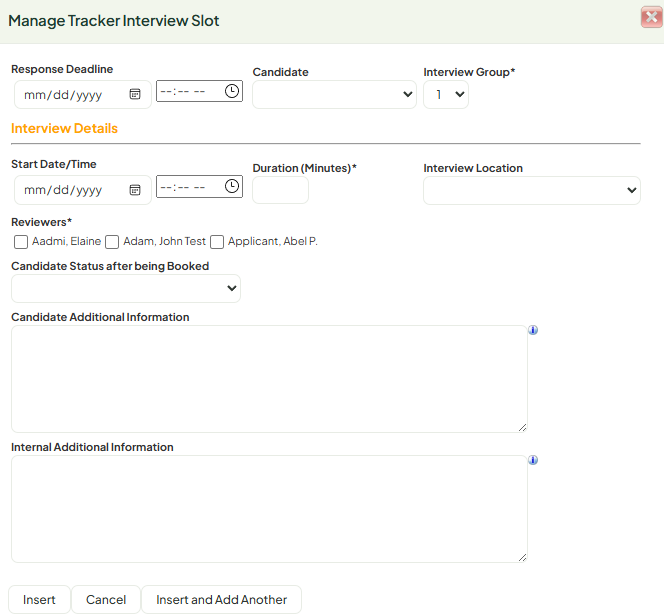
Task: Open the Candidate dropdown
Action: click(335, 94)
